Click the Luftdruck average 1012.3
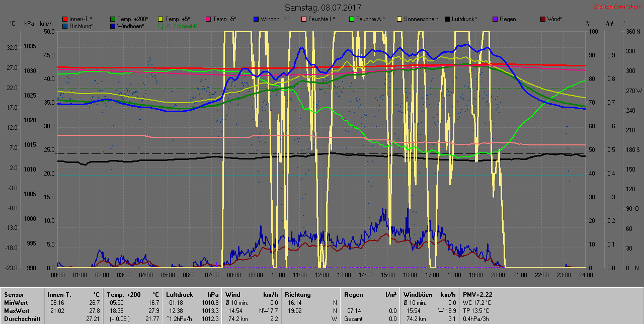 210,319
